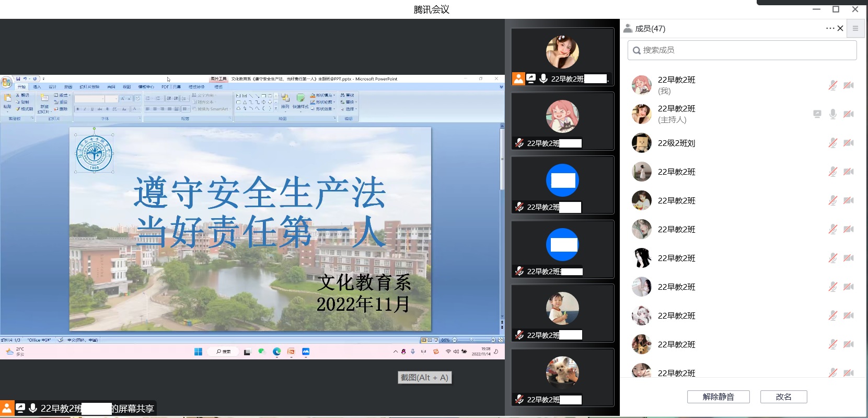Toggle microphone in 22级2班刘 row

tap(833, 143)
